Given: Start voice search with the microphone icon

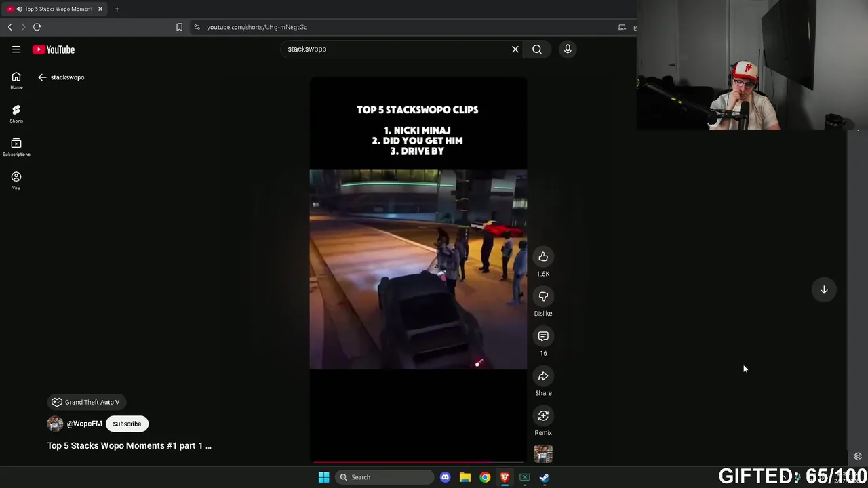Looking at the screenshot, I should [568, 49].
